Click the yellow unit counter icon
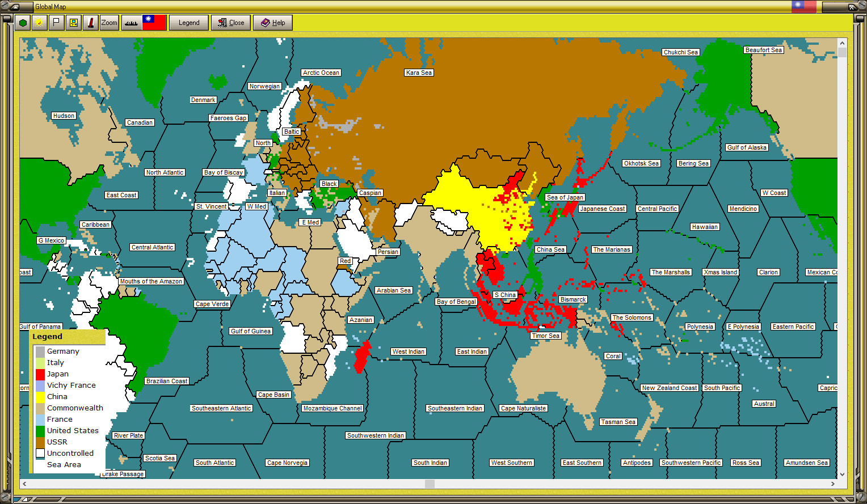The image size is (867, 504). [x=74, y=22]
